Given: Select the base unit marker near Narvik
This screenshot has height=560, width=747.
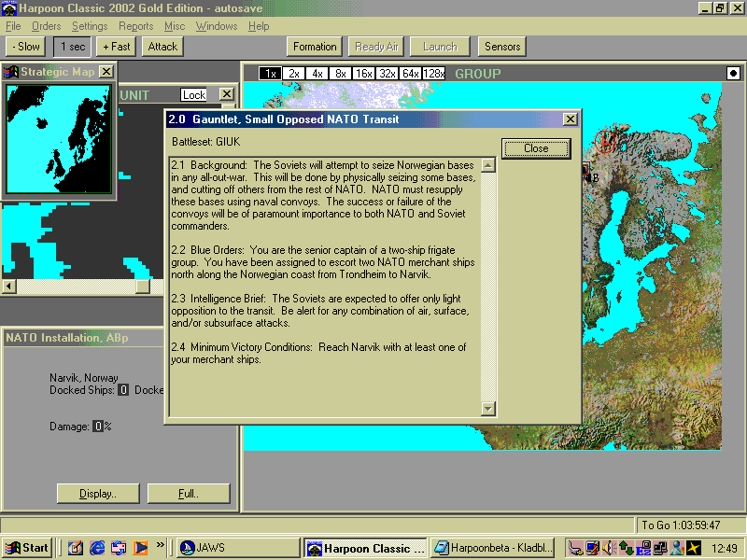Looking at the screenshot, I should [x=585, y=169].
